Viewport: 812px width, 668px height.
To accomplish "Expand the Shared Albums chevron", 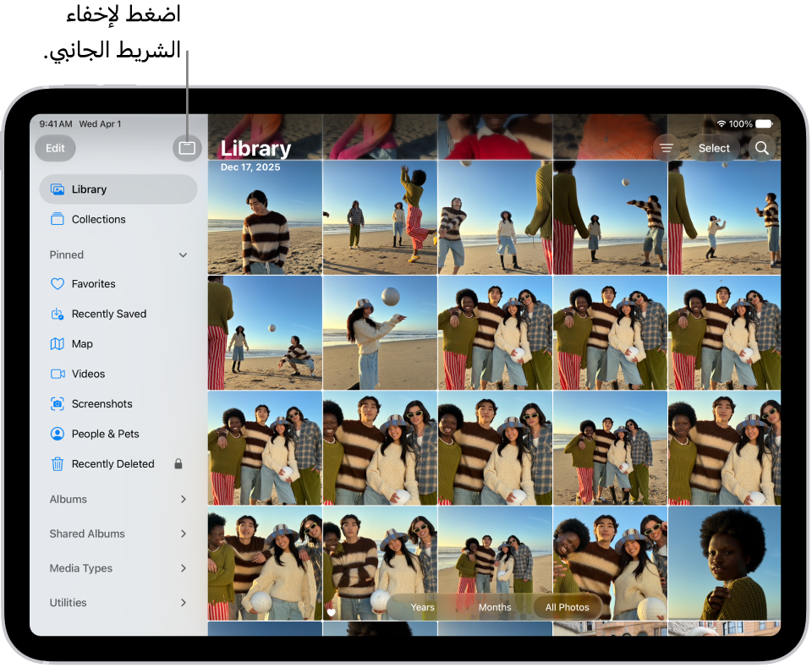I will (184, 534).
